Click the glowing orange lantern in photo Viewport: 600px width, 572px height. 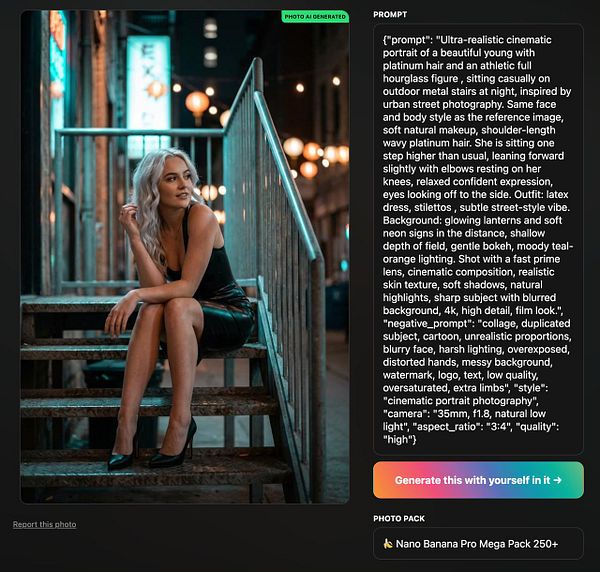tap(197, 104)
